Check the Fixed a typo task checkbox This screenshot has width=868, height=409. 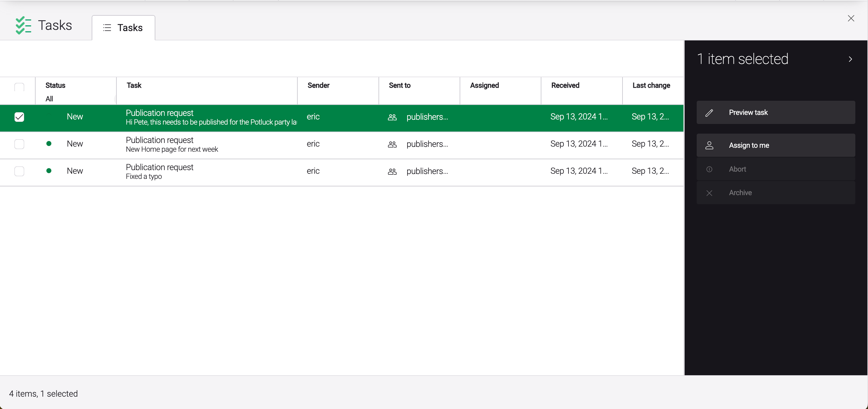point(19,172)
